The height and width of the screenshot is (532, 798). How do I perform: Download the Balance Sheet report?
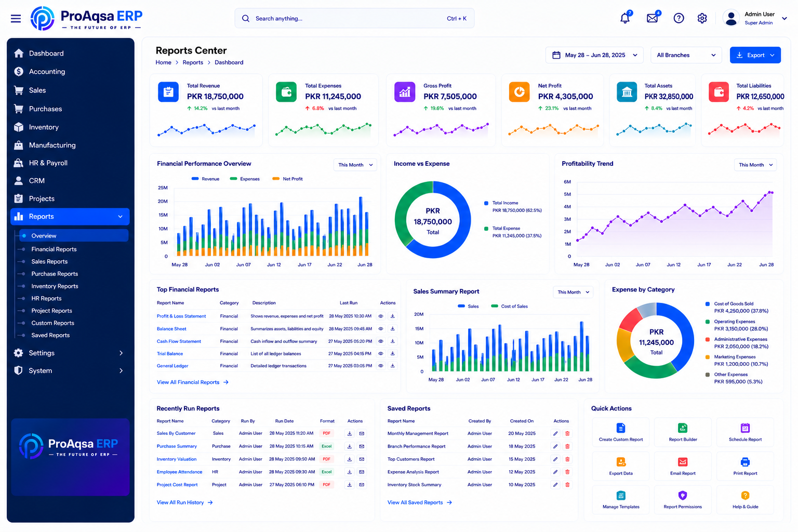(393, 329)
